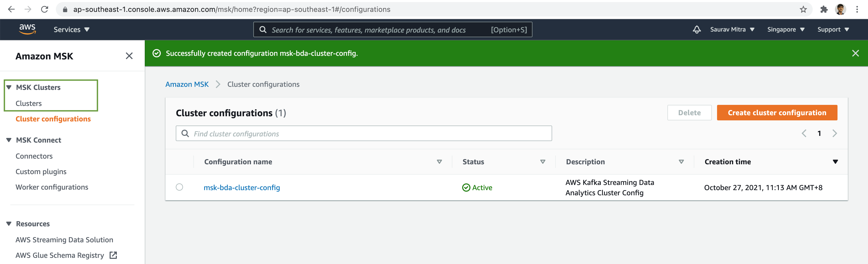Open the browser profile avatar

(x=840, y=9)
